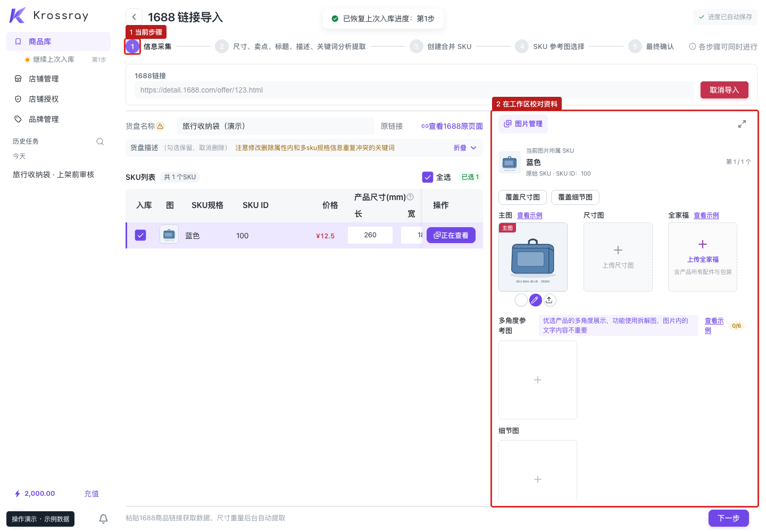Click the 覆盖细节图 button
766x532 pixels.
click(576, 197)
